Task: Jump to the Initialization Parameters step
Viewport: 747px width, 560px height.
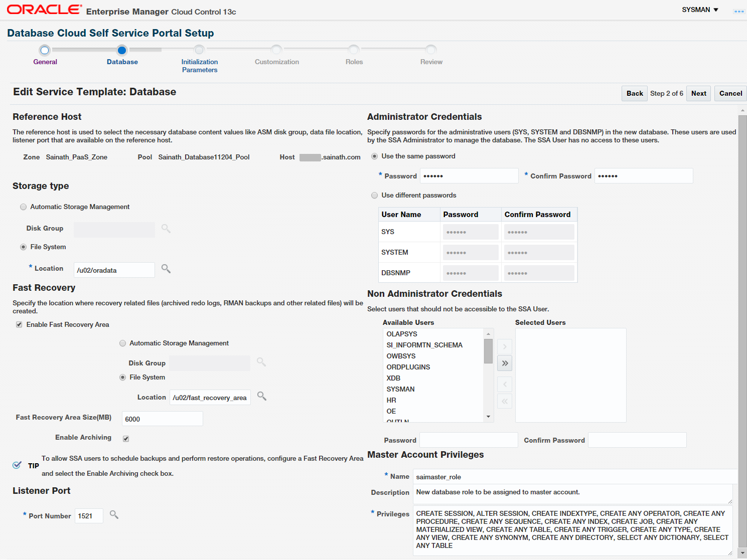Action: pos(199,51)
